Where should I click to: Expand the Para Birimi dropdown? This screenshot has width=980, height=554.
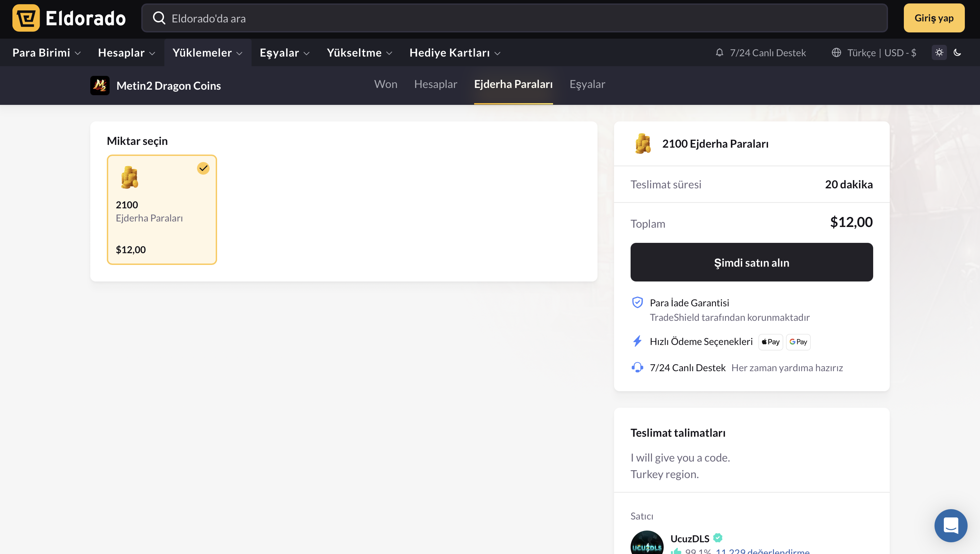pyautogui.click(x=47, y=52)
